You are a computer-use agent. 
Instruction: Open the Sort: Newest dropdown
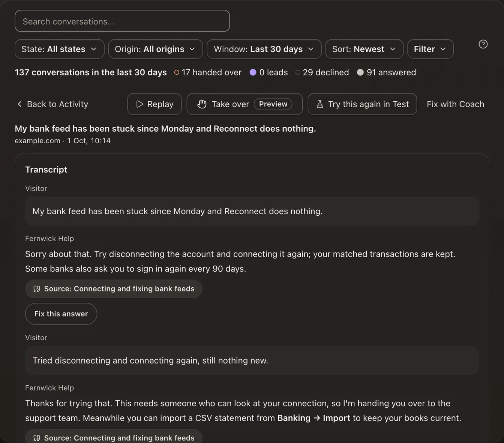[x=364, y=49]
